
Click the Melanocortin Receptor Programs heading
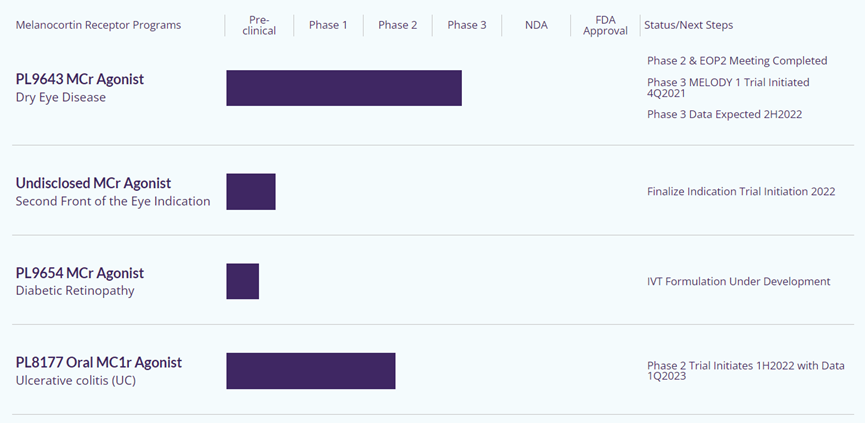98,25
